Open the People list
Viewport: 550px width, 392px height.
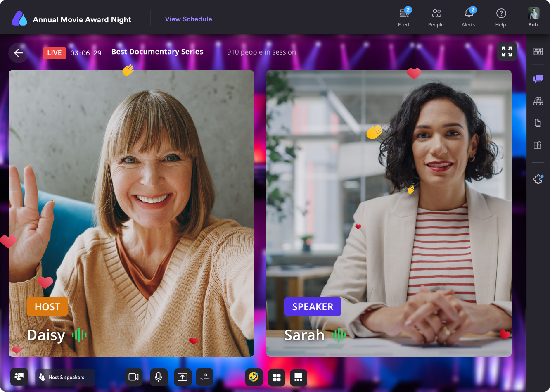click(436, 17)
